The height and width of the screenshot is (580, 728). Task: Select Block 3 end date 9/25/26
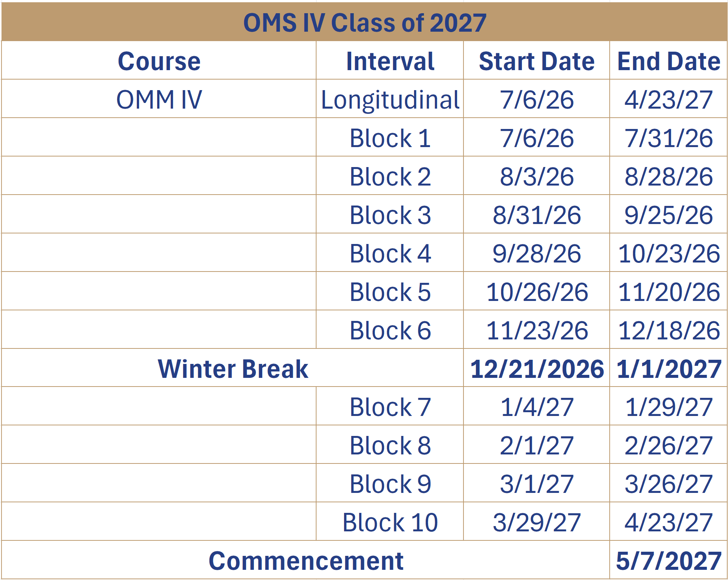tap(668, 215)
